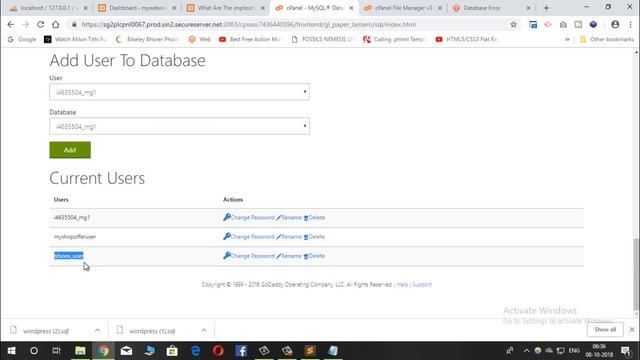Click the page vertical scrollbar thumb

tap(636, 274)
